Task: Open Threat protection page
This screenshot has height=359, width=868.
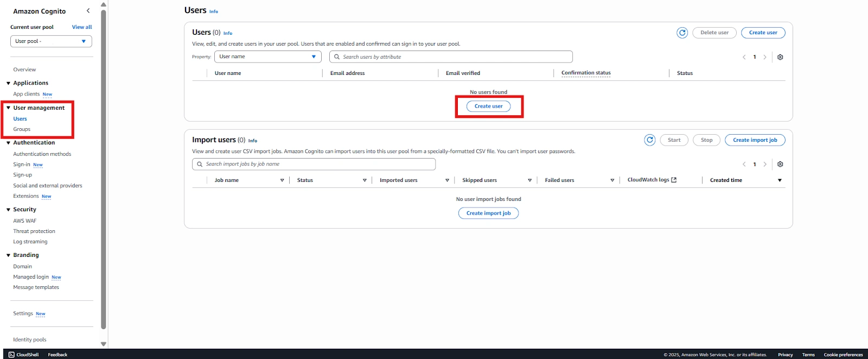Action: click(x=34, y=231)
